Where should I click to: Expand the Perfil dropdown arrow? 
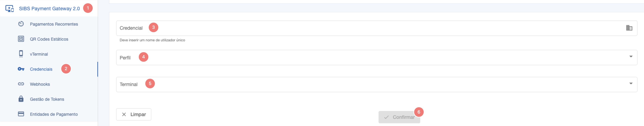[631, 57]
